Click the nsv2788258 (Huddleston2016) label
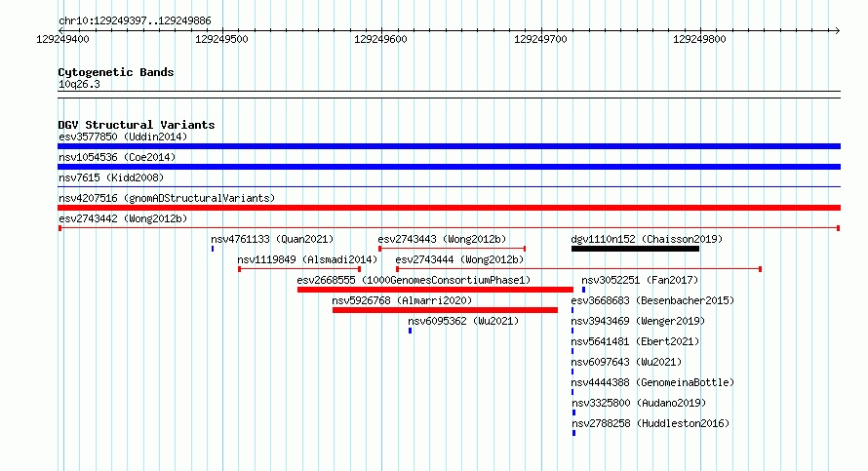The height and width of the screenshot is (471, 868). [x=651, y=423]
